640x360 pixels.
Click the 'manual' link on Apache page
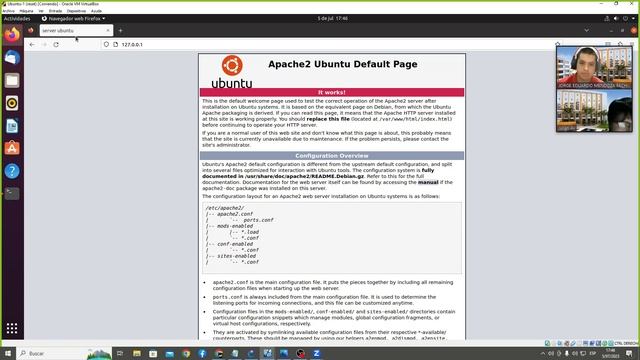428,182
